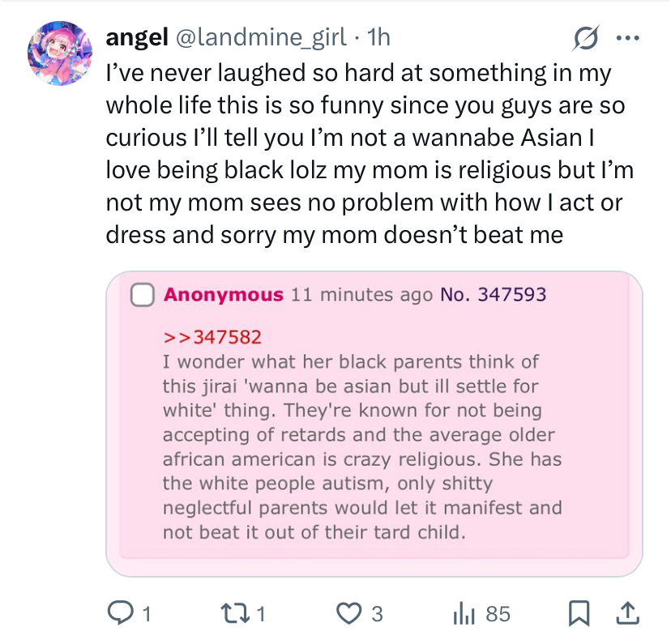The image size is (671, 644).
Task: View analytics via the bar chart icon
Action: 464,614
